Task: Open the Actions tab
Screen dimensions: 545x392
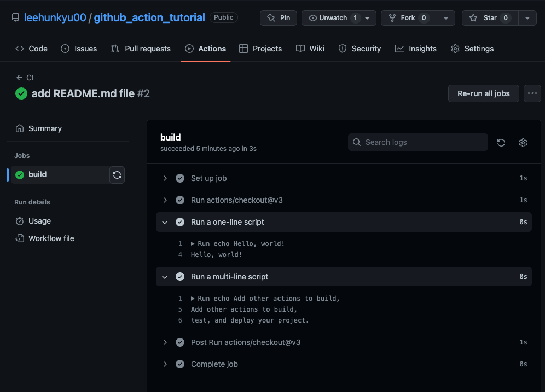Action: [x=205, y=49]
